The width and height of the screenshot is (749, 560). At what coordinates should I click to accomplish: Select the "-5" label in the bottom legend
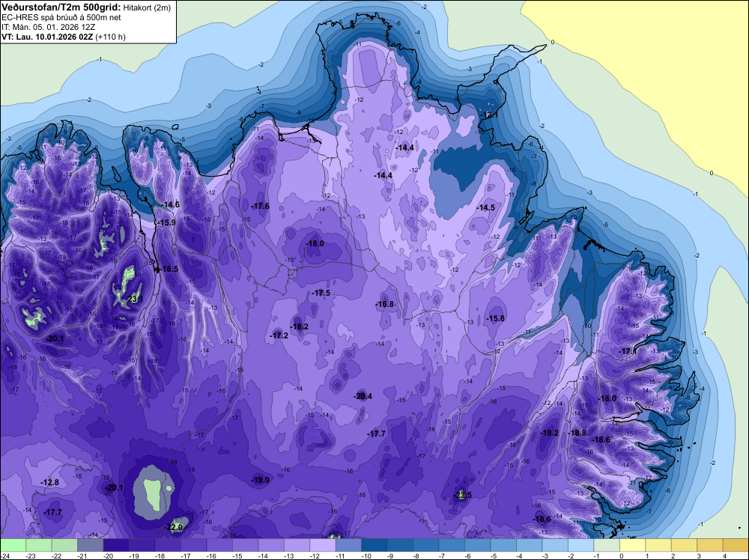point(494,556)
